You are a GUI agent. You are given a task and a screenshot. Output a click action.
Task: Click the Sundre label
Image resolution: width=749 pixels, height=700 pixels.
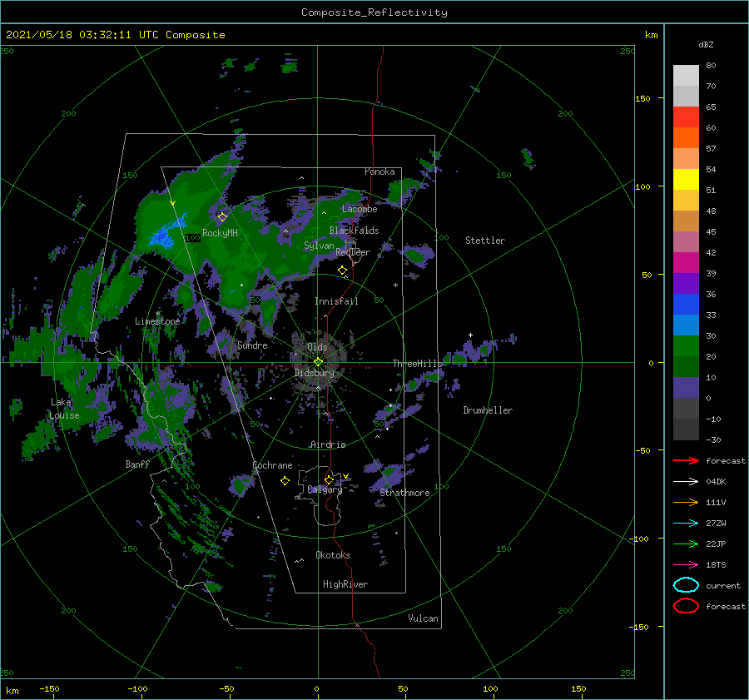(252, 345)
